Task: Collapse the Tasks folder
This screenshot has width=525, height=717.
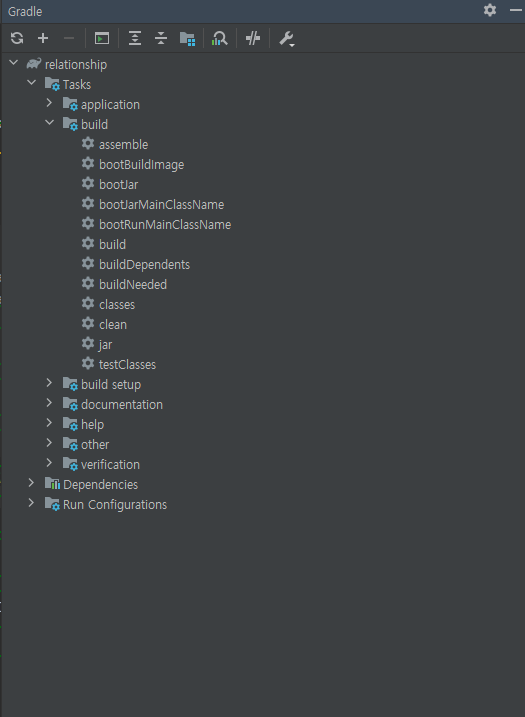Action: coord(32,83)
